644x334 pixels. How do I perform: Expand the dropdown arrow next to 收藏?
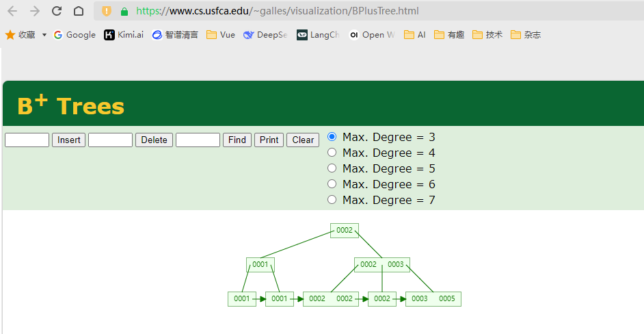pos(44,35)
